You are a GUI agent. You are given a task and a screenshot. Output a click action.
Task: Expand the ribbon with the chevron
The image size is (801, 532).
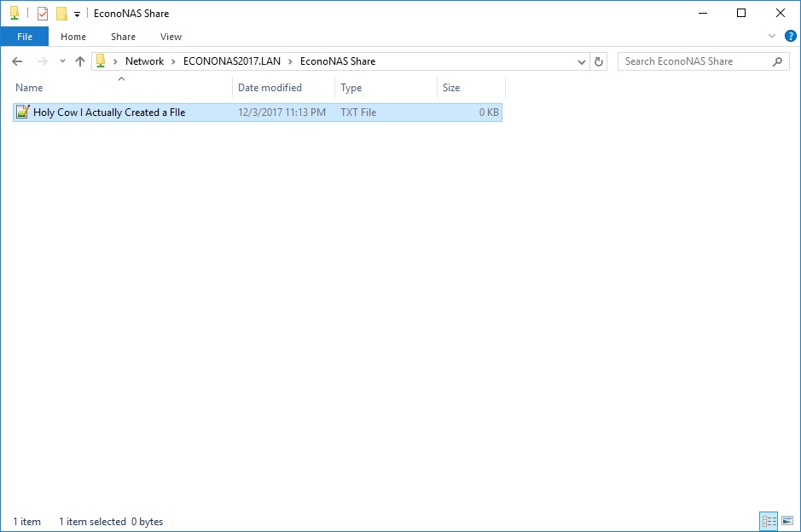pos(772,37)
